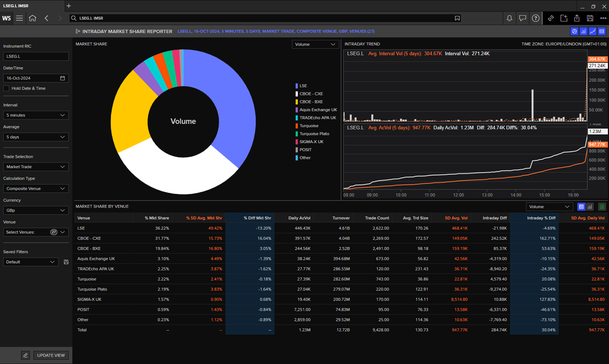Screen dimensions: 609x364
Task: Open the notifications bell icon
Action: 509,18
